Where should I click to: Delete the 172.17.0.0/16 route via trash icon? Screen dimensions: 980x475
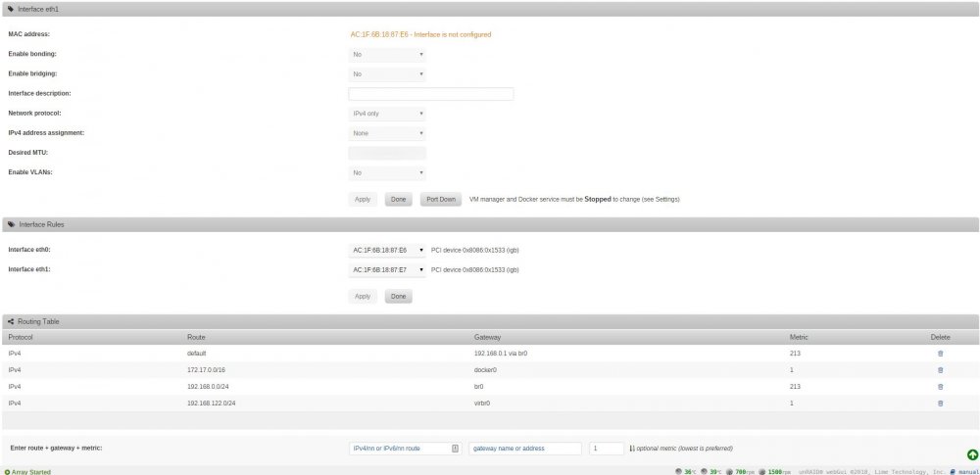pyautogui.click(x=940, y=370)
